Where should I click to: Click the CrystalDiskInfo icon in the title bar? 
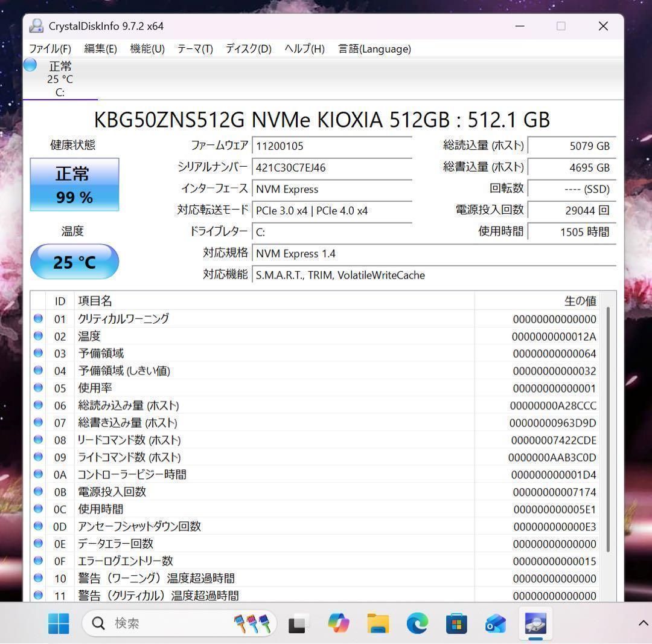[36, 25]
